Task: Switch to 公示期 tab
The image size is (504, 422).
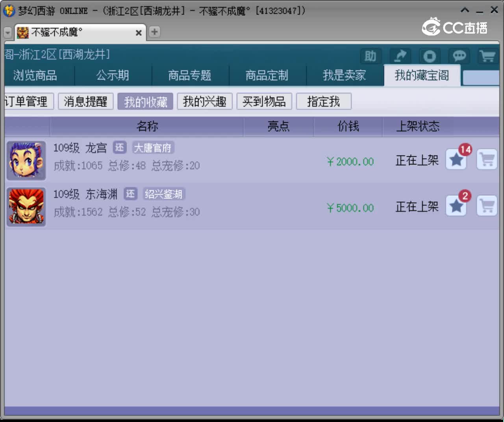Action: point(113,75)
